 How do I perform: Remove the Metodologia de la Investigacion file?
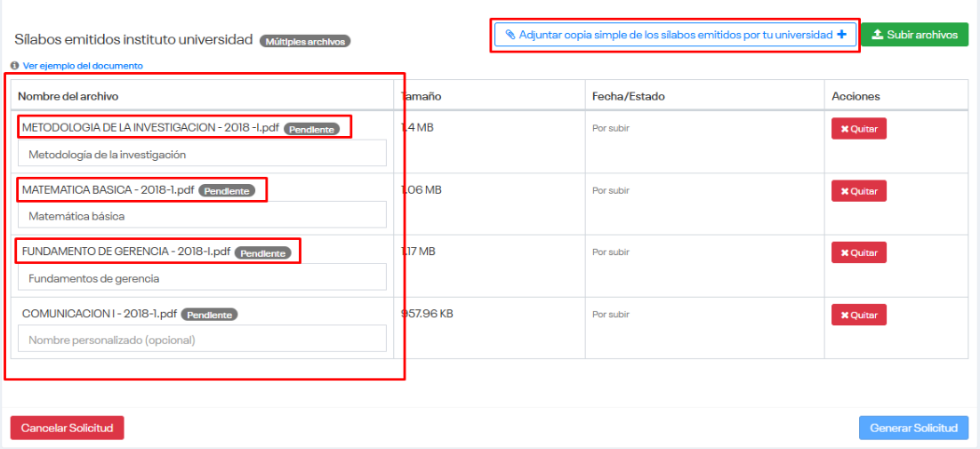point(858,129)
